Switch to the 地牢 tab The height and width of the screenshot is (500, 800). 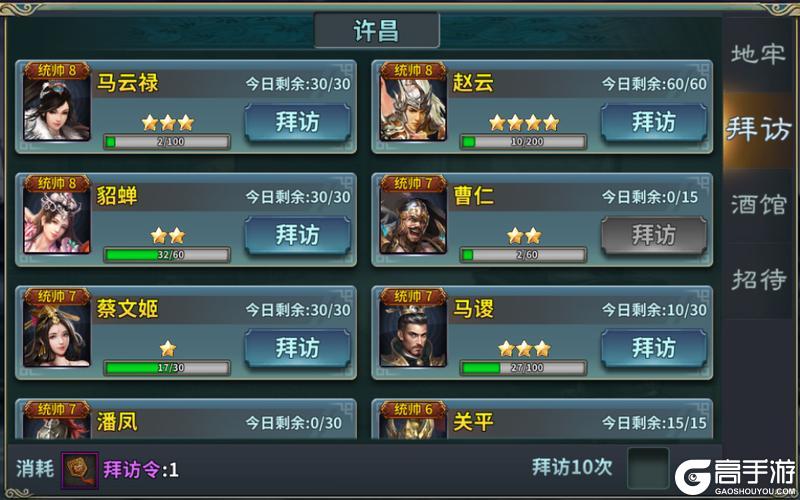pyautogui.click(x=758, y=55)
